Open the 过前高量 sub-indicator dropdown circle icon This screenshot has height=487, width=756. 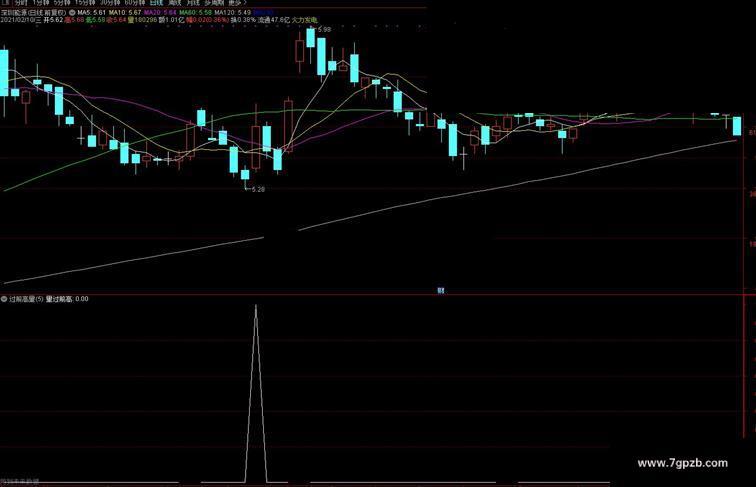[x=4, y=299]
